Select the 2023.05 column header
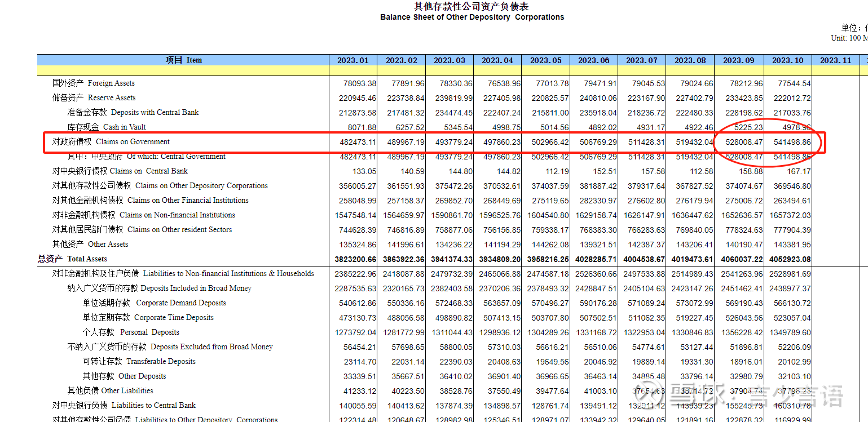 [546, 60]
